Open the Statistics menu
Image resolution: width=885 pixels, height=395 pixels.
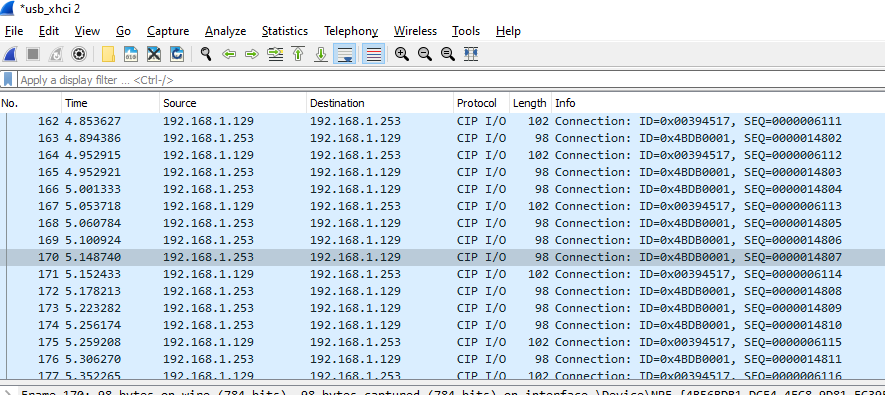285,31
